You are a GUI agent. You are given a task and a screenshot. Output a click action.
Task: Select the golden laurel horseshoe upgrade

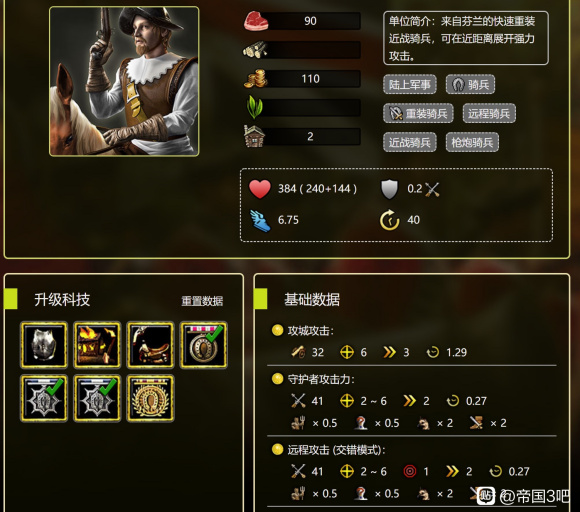(150, 398)
